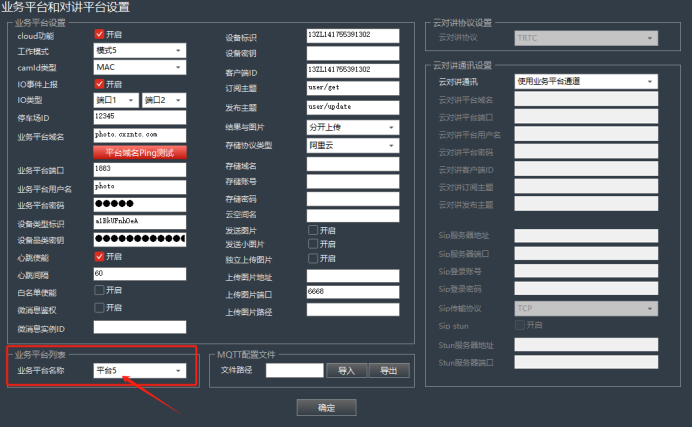Disable the 心跳使能 checkbox
Screen dimensions: 692x428
tap(99, 256)
